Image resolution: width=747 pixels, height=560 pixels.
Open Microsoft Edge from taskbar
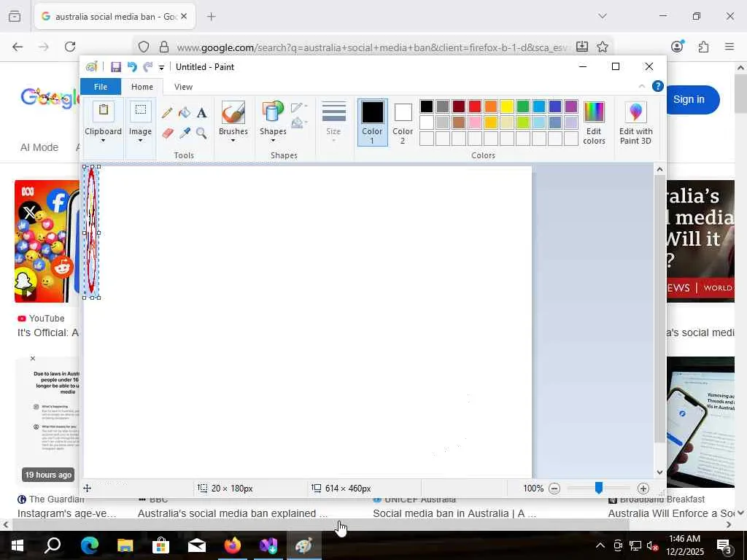89,545
